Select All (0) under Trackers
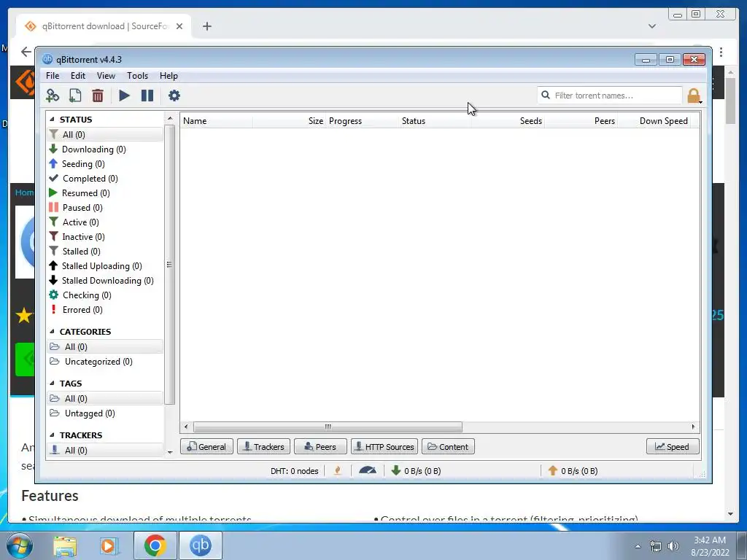The image size is (747, 560). coord(105,451)
